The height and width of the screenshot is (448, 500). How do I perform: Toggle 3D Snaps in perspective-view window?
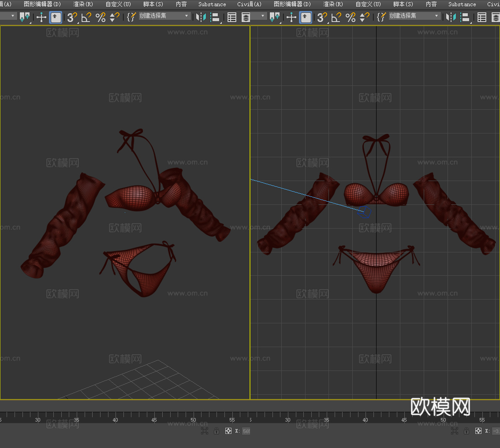(72, 17)
